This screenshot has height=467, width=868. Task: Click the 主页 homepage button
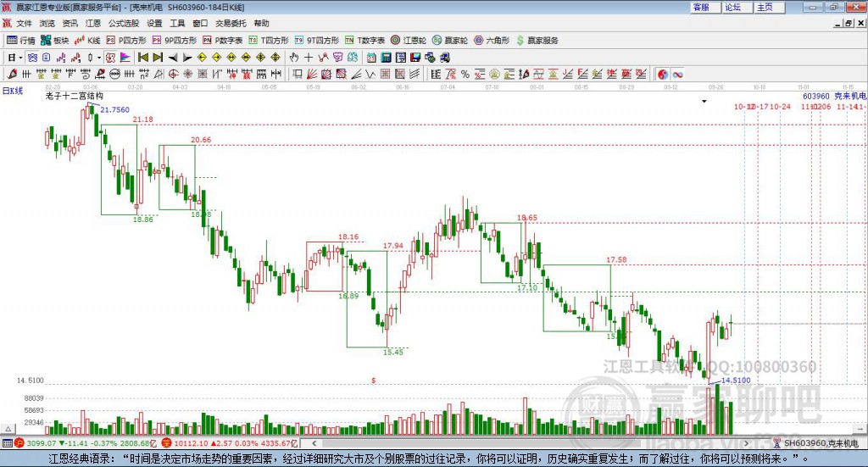point(769,7)
